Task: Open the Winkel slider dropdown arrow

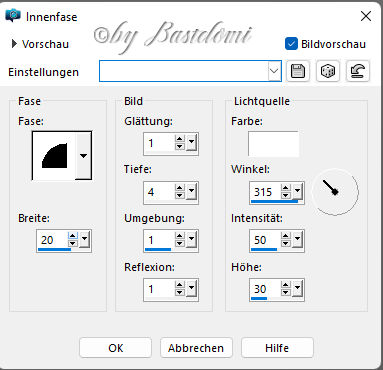Action: pyautogui.click(x=297, y=191)
